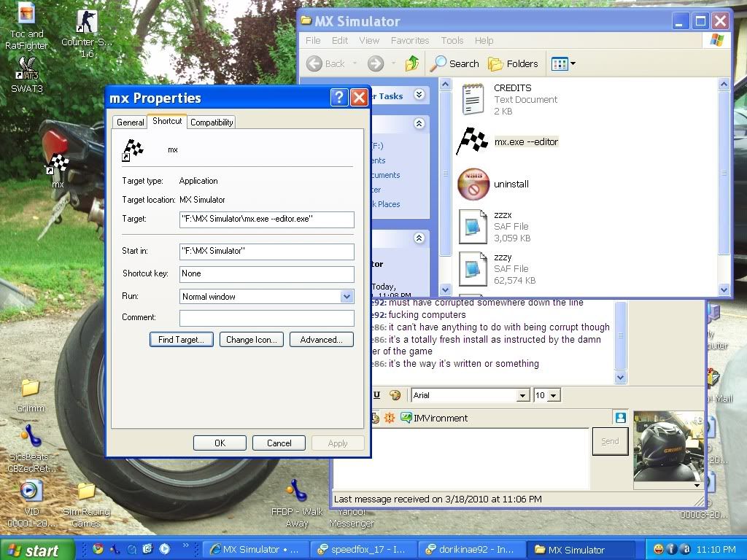Open the Views dropdown in Explorer toolbar
Image resolution: width=747 pixels, height=560 pixels.
click(563, 63)
